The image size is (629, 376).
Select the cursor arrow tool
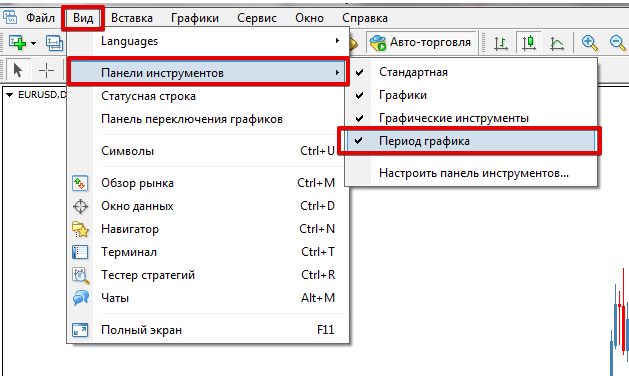tap(18, 70)
